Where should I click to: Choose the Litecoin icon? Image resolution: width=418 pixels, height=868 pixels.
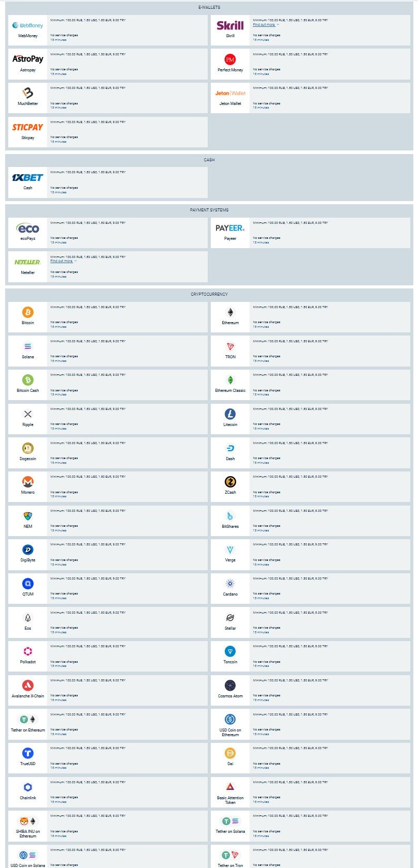tap(230, 414)
